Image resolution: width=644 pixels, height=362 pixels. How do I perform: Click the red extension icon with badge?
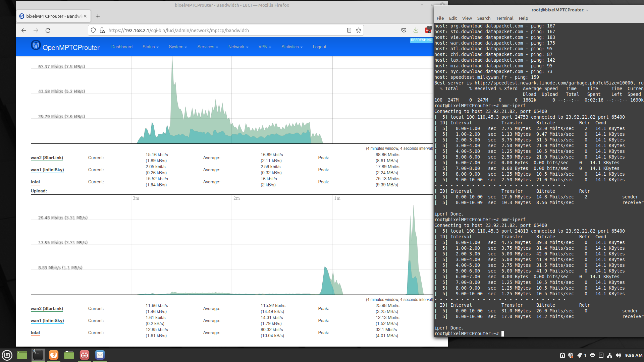tap(428, 30)
